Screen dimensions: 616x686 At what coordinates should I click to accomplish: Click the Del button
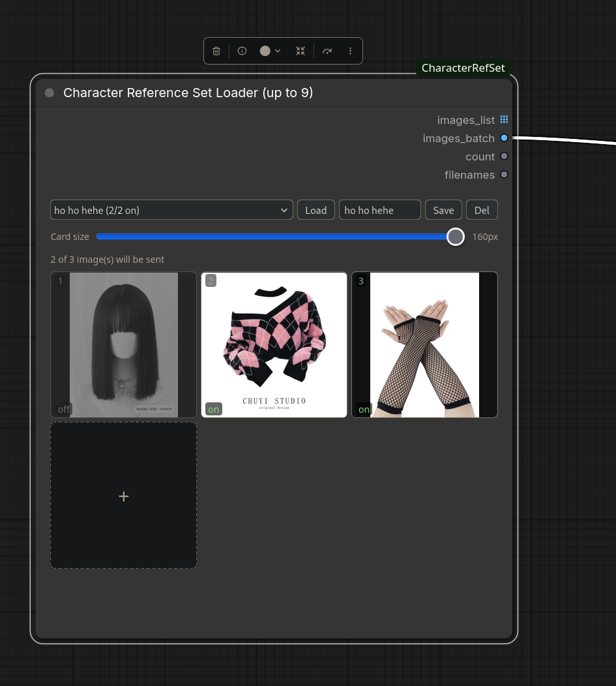point(482,210)
